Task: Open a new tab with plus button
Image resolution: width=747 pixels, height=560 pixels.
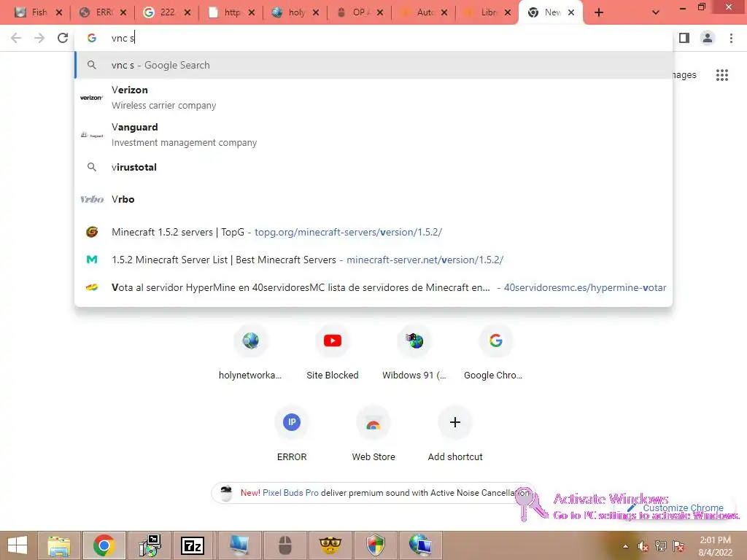Action: (599, 12)
